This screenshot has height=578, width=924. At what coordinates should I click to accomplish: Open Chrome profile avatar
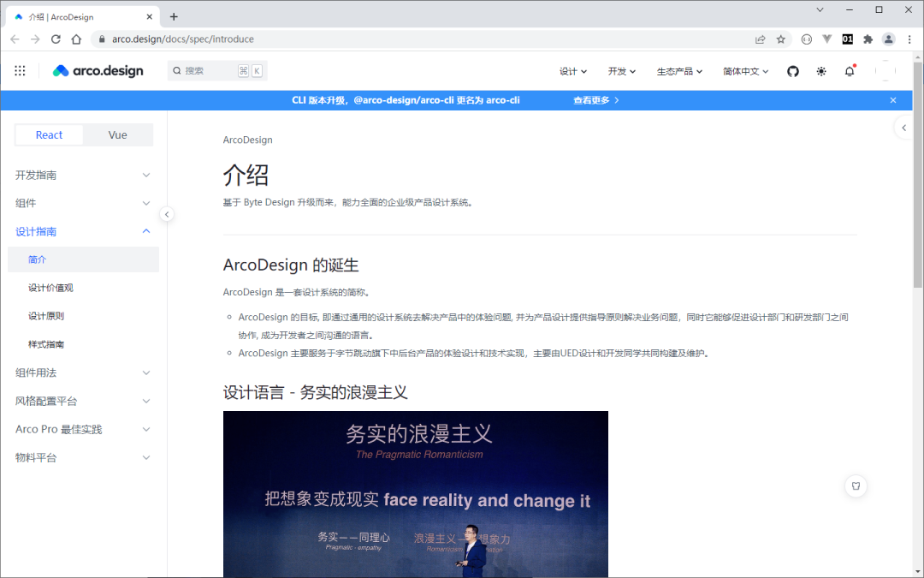click(x=889, y=39)
